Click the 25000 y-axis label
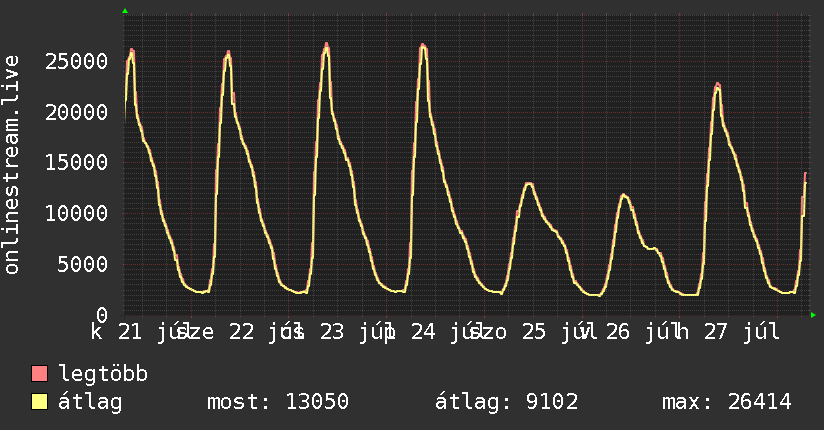This screenshot has width=824, height=430. (x=77, y=62)
